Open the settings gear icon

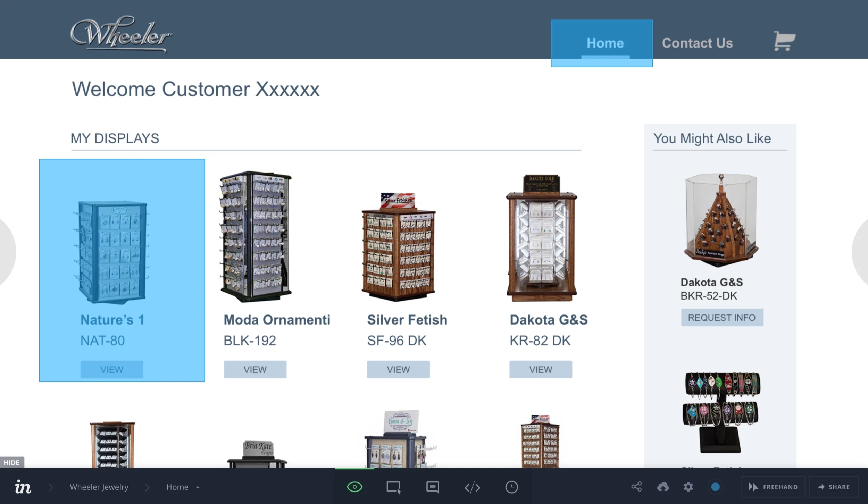688,487
